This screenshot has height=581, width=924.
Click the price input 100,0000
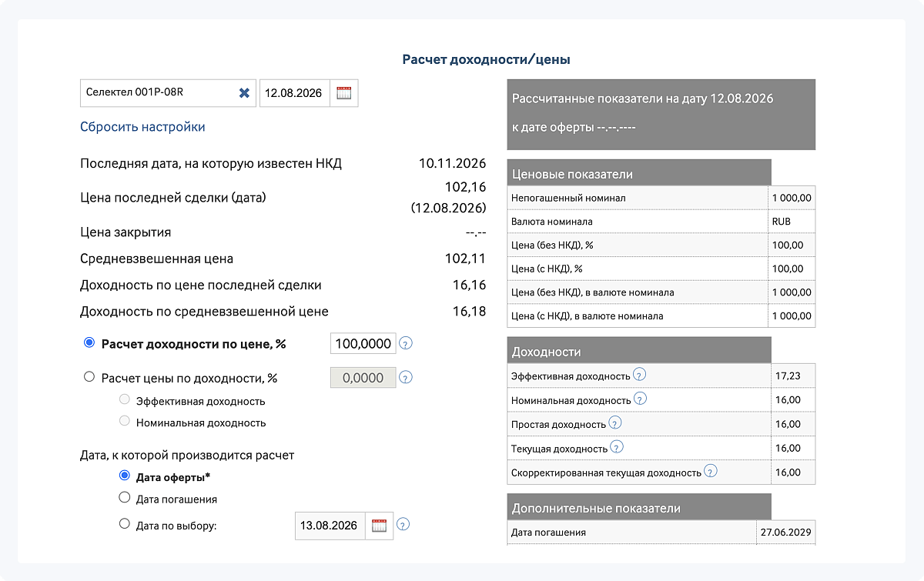click(363, 343)
